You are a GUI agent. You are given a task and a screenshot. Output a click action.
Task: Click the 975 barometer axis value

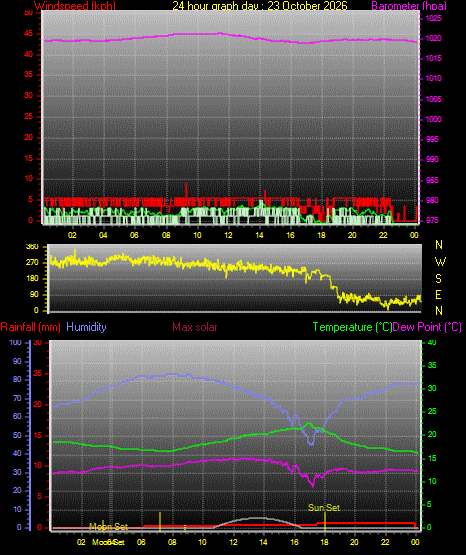coord(432,221)
